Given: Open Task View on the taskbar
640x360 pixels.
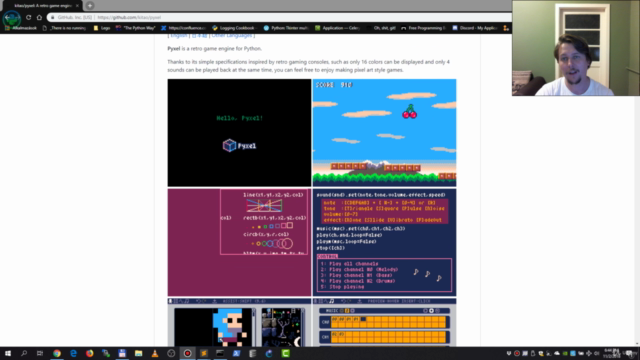Looking at the screenshot, I should [40, 353].
